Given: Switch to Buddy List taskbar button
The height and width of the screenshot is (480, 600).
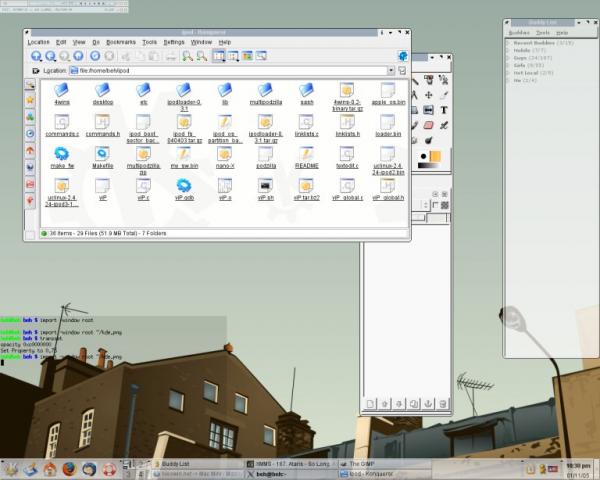Looking at the screenshot, I should pyautogui.click(x=197, y=464).
